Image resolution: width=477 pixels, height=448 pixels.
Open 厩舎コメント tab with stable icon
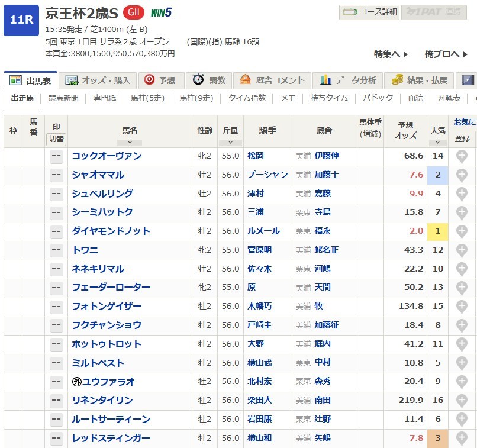pos(272,80)
